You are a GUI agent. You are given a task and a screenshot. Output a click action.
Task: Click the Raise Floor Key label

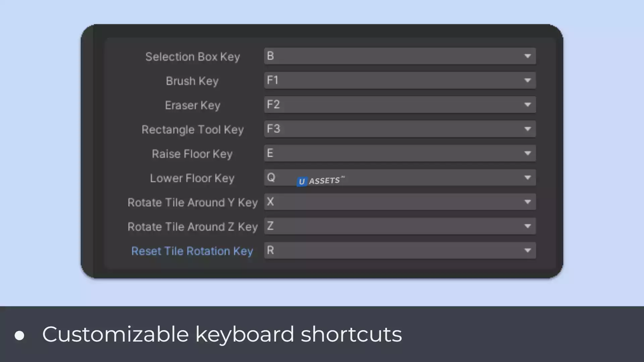192,154
